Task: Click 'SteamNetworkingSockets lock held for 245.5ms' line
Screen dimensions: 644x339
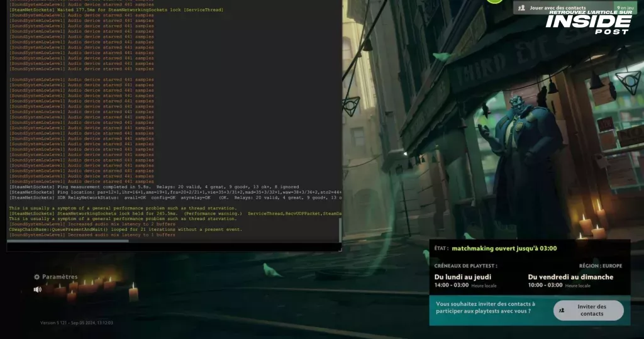Action: 175,213
